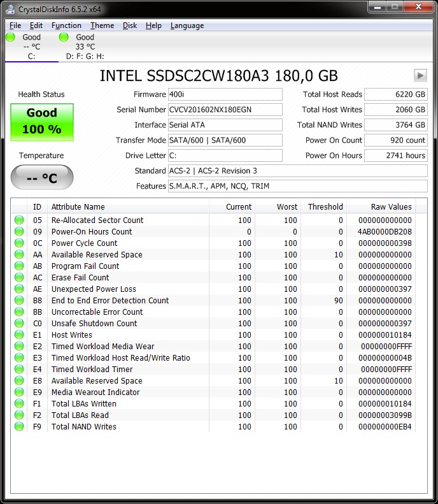Click the next disk arrow button
Viewport: 438px width, 504px height.
pyautogui.click(x=420, y=75)
